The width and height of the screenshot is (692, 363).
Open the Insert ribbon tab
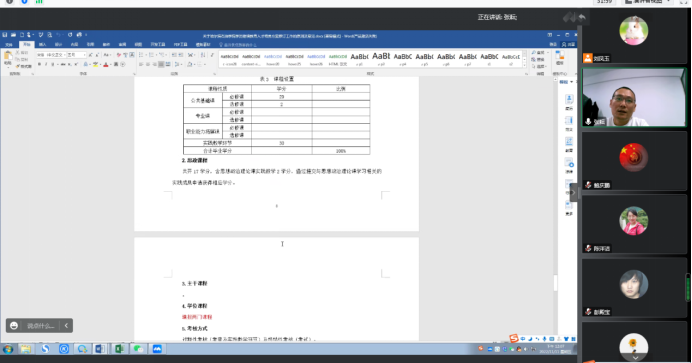tap(42, 45)
